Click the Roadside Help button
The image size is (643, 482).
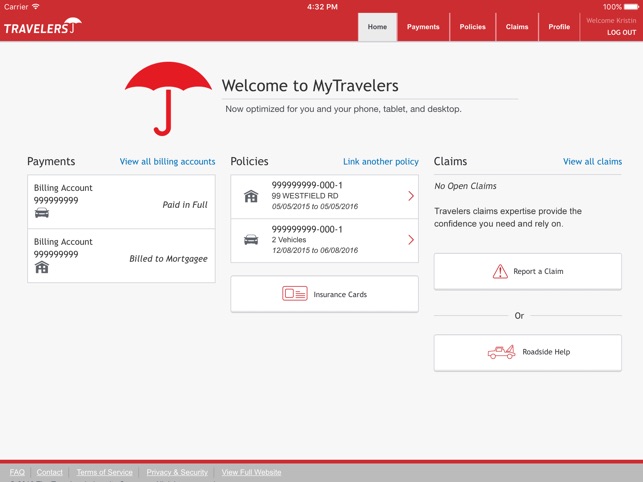point(528,352)
